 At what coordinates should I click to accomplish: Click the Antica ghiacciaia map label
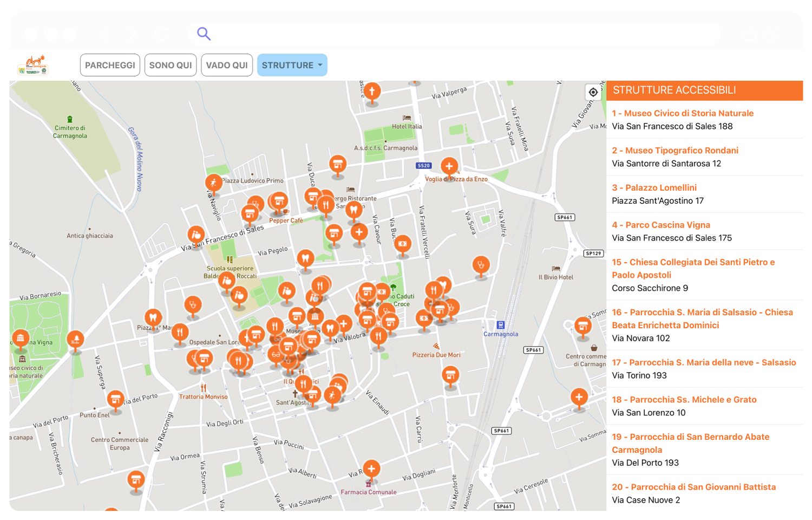[90, 236]
